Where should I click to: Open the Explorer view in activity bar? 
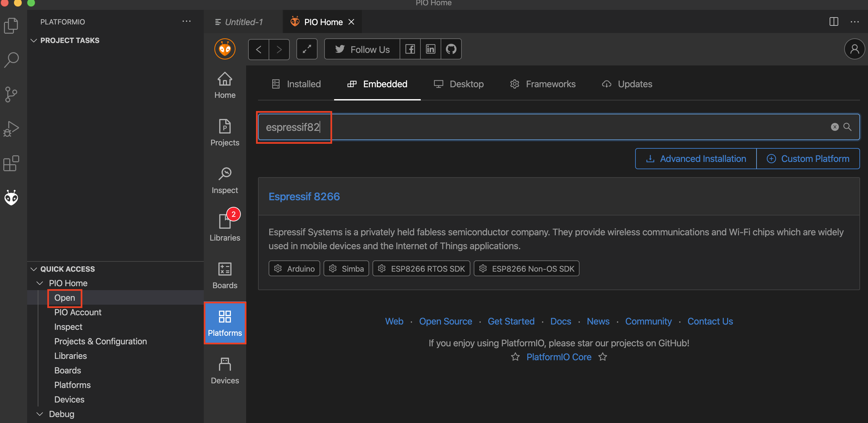pos(11,25)
